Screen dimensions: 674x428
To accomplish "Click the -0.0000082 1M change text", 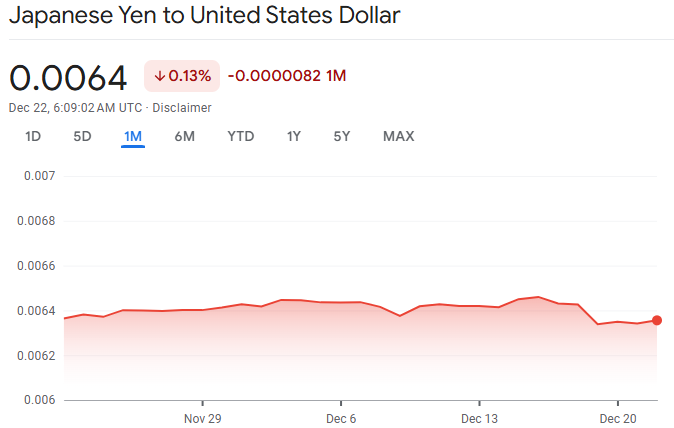I will (x=287, y=76).
